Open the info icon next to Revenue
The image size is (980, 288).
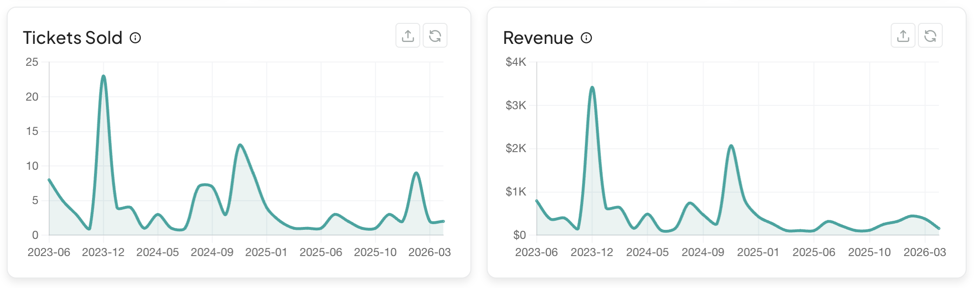[x=586, y=38]
